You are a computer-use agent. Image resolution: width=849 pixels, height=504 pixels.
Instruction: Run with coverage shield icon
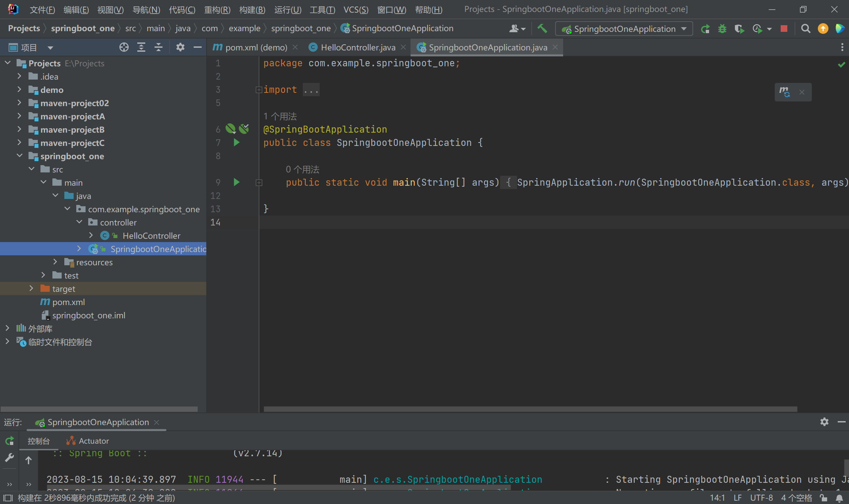pos(739,29)
